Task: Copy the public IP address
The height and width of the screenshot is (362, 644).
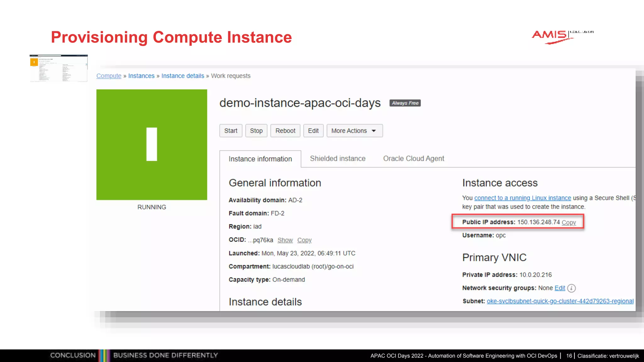Action: point(569,222)
